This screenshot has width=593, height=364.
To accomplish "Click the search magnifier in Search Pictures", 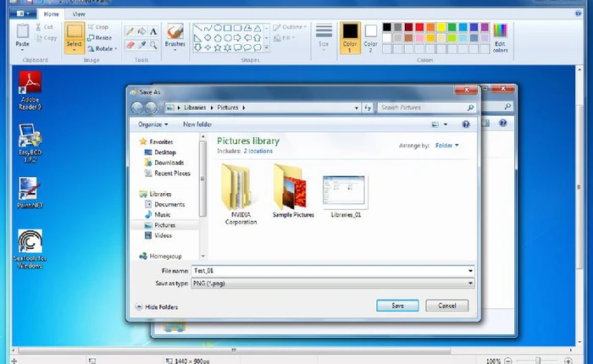I will pos(470,108).
